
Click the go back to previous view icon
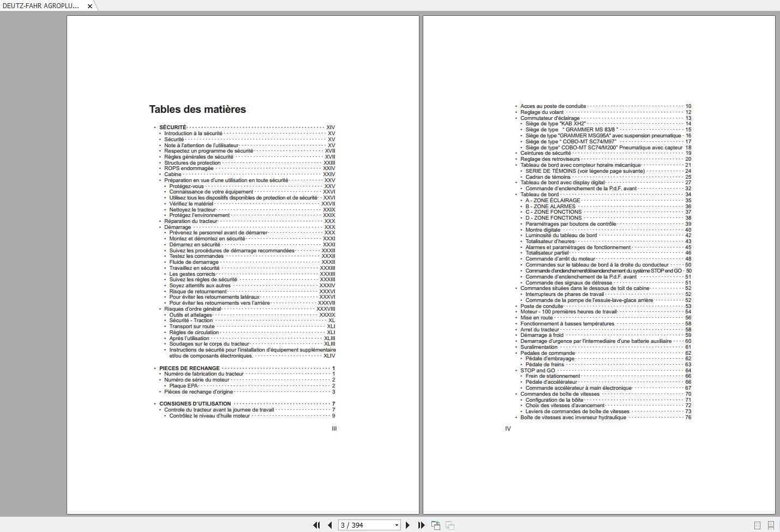(x=436, y=525)
